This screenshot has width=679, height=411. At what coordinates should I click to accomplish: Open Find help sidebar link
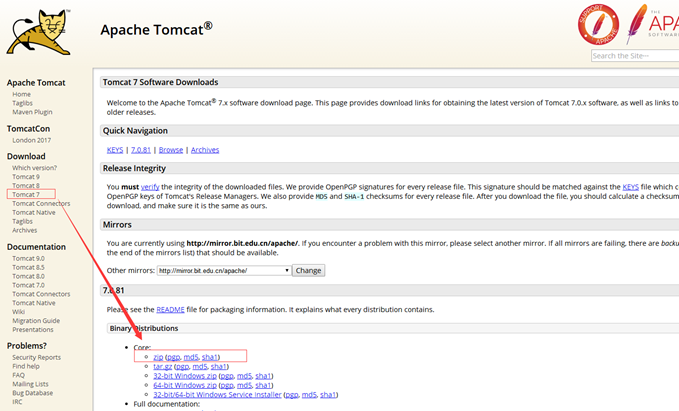26,366
